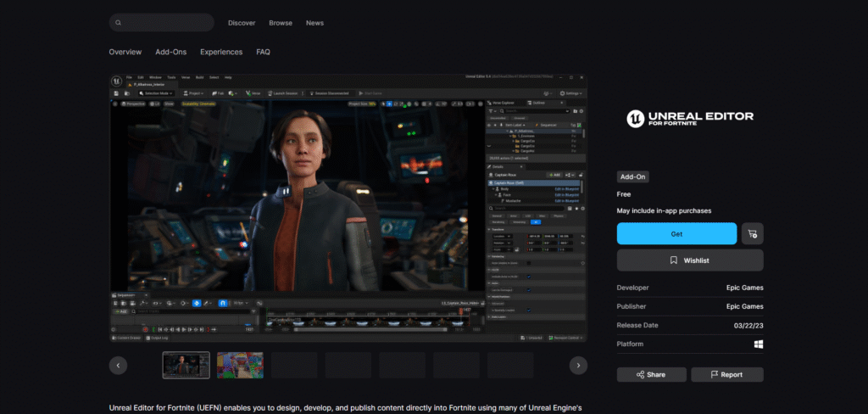Viewport: 868px width, 414px height.
Task: Click the large Unreal Editor screenshot in the carousel
Action: pos(348,208)
